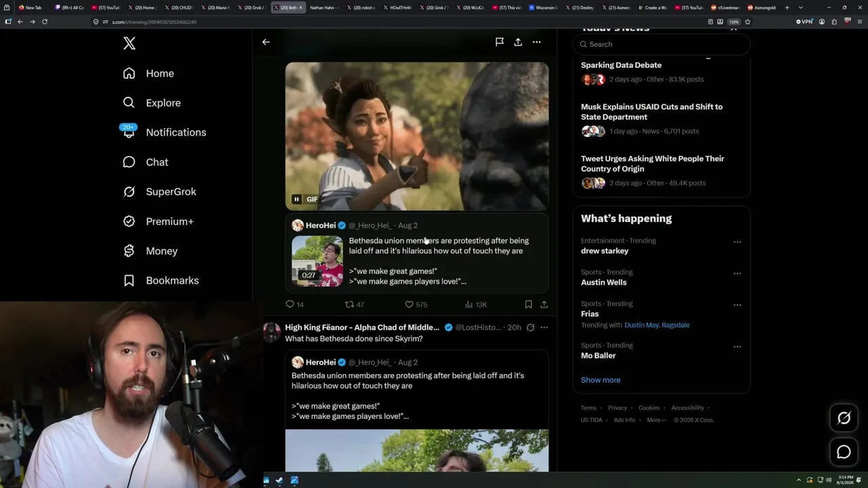Screen dimensions: 868x488
Task: Open the Terms footer link
Action: (x=589, y=408)
